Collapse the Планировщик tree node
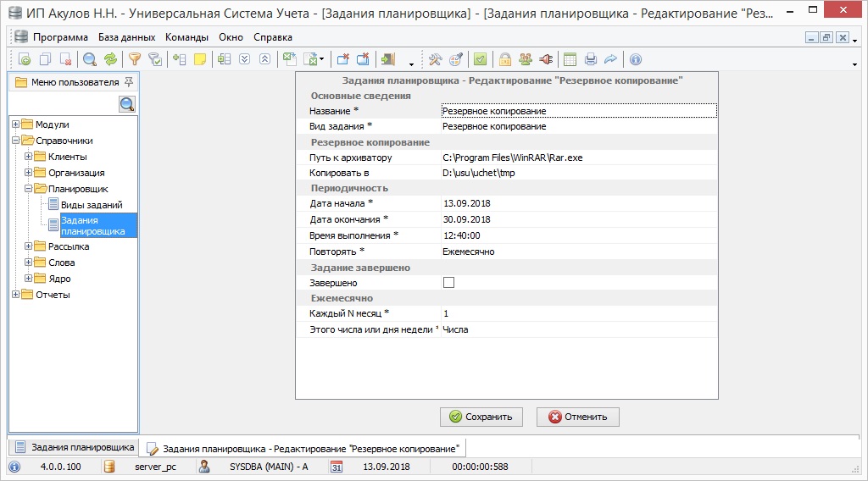This screenshot has width=868, height=481. click(x=28, y=189)
